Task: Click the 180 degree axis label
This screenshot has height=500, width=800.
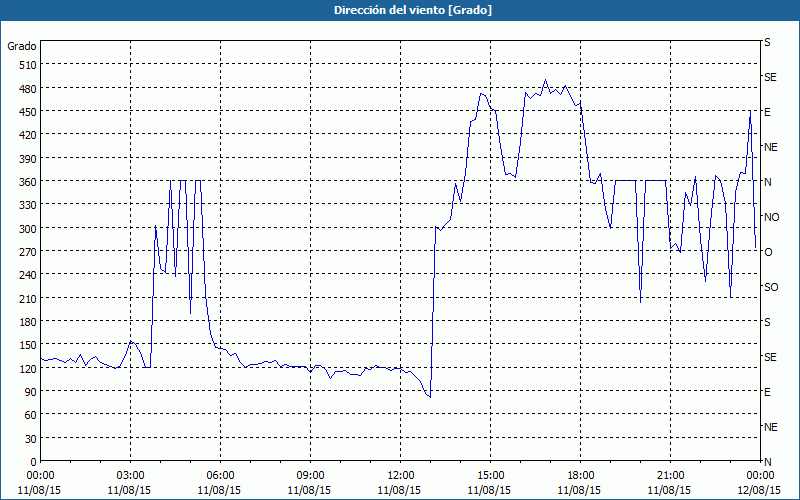Action: [x=29, y=322]
